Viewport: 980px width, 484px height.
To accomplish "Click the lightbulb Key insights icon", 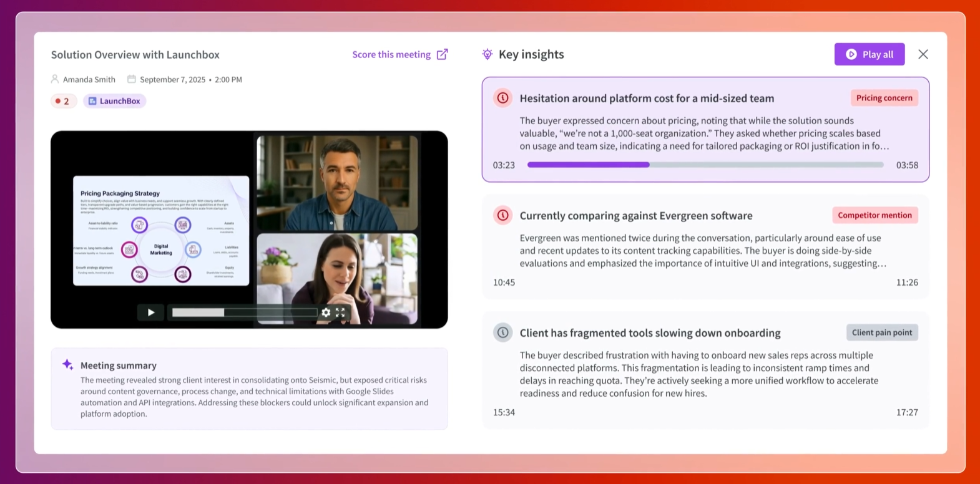I will point(488,54).
